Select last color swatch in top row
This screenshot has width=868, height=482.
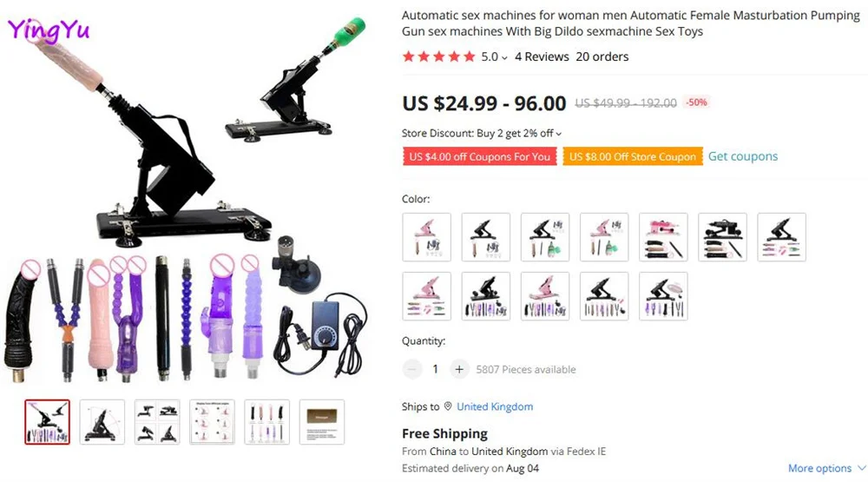782,237
